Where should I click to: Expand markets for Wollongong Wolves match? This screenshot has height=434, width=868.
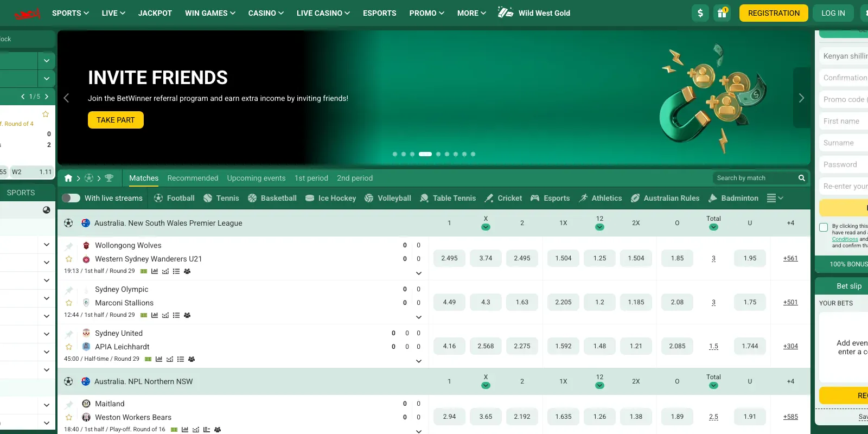[419, 273]
